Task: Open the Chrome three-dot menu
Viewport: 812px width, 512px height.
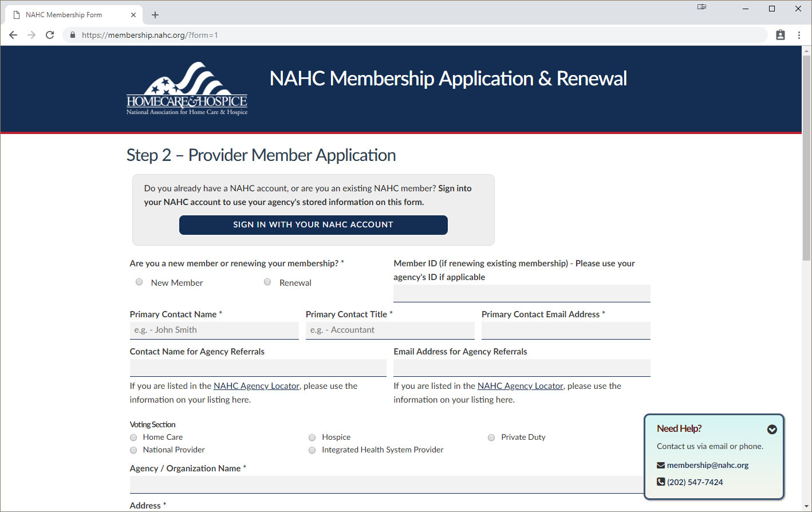Action: click(x=799, y=35)
